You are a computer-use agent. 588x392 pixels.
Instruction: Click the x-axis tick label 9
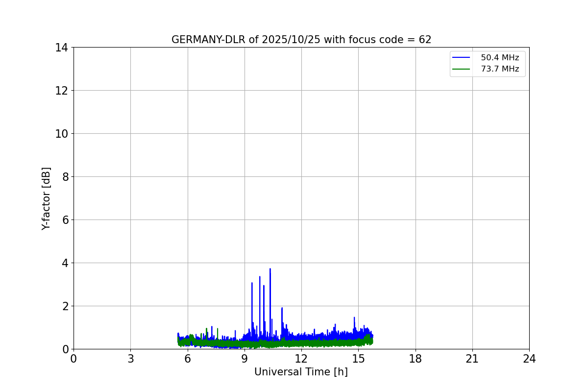(245, 359)
